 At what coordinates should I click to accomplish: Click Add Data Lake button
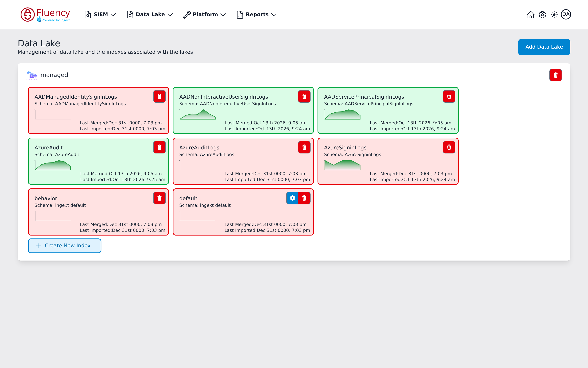tap(544, 47)
